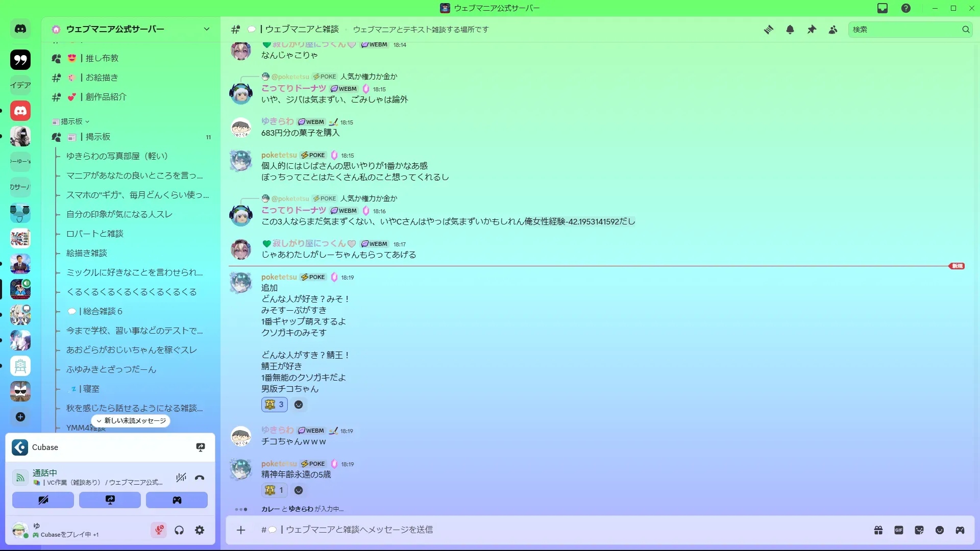The width and height of the screenshot is (980, 551).
Task: Toggle headphone deafen
Action: pos(179,530)
